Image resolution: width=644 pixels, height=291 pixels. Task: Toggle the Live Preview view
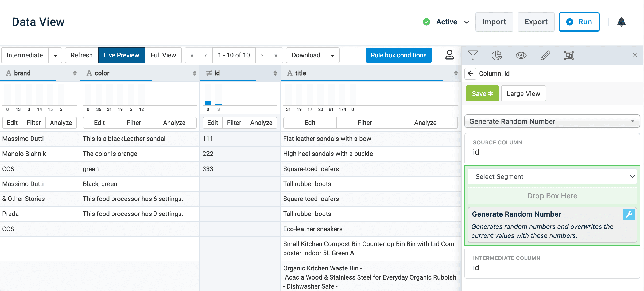pyautogui.click(x=121, y=55)
